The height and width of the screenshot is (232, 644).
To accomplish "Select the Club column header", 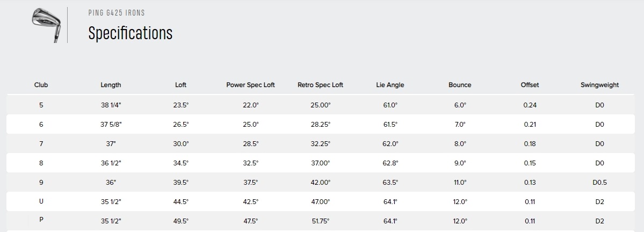I will [x=41, y=85].
